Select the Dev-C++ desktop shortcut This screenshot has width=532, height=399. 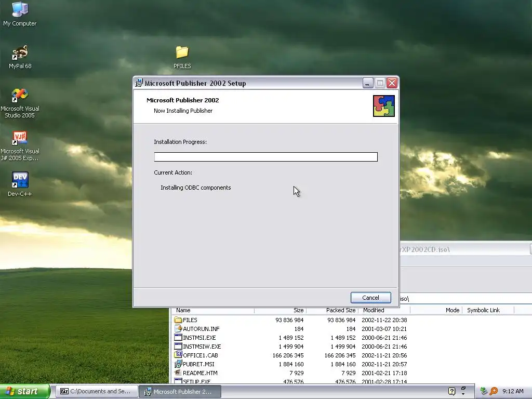[20, 180]
